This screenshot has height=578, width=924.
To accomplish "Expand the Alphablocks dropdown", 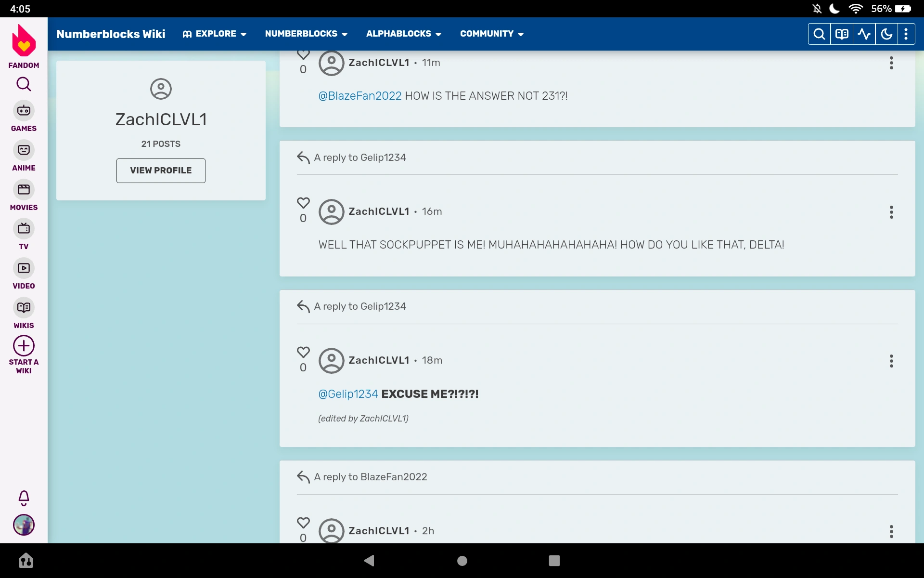I will 403,34.
